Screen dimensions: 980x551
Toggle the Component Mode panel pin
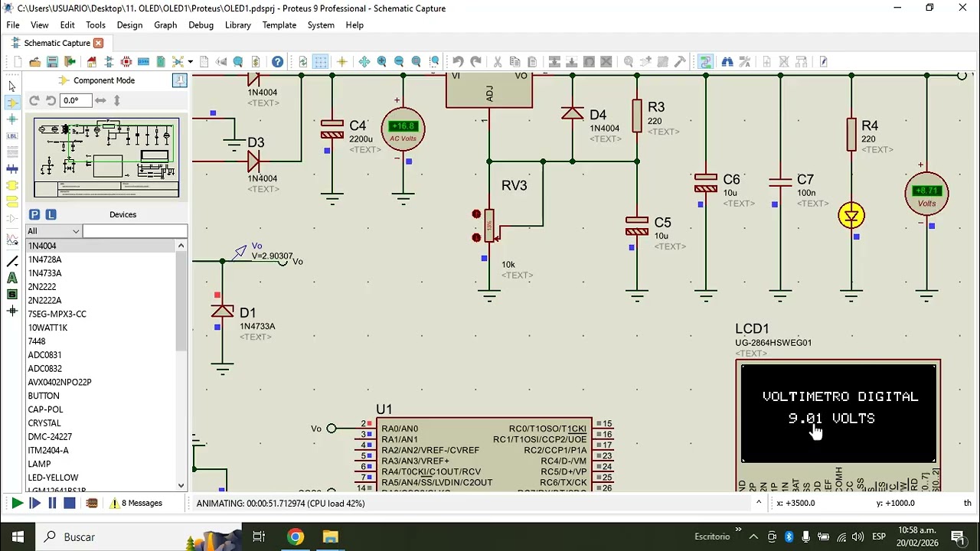(x=180, y=80)
